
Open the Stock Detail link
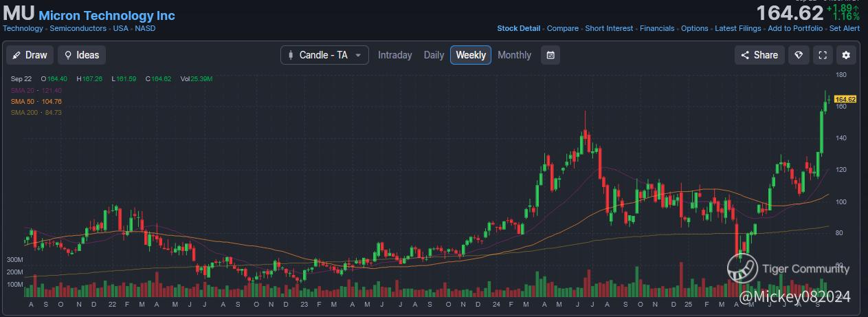518,28
